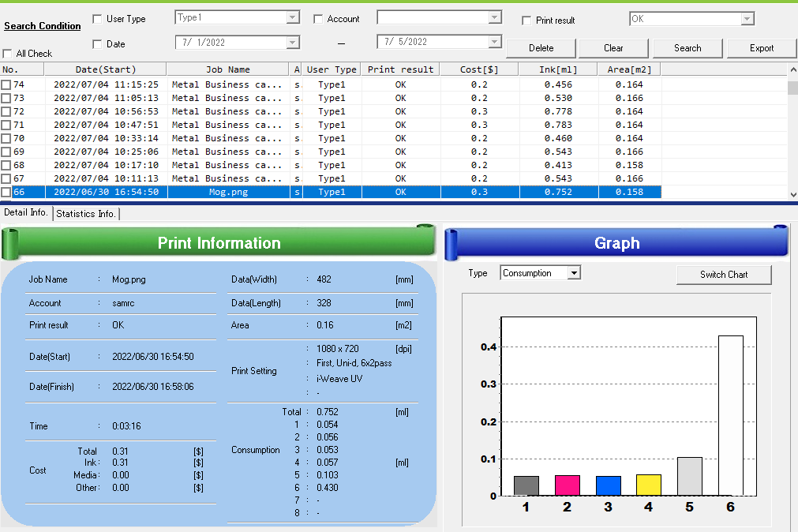Image resolution: width=798 pixels, height=532 pixels.
Task: Check the box for job No. 70
Action: click(6, 138)
